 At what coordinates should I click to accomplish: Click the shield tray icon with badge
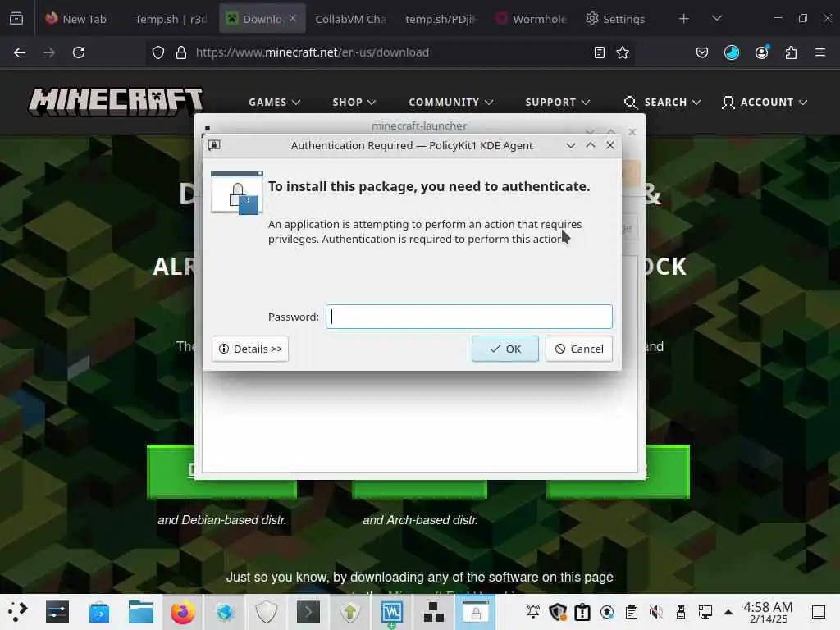click(558, 612)
